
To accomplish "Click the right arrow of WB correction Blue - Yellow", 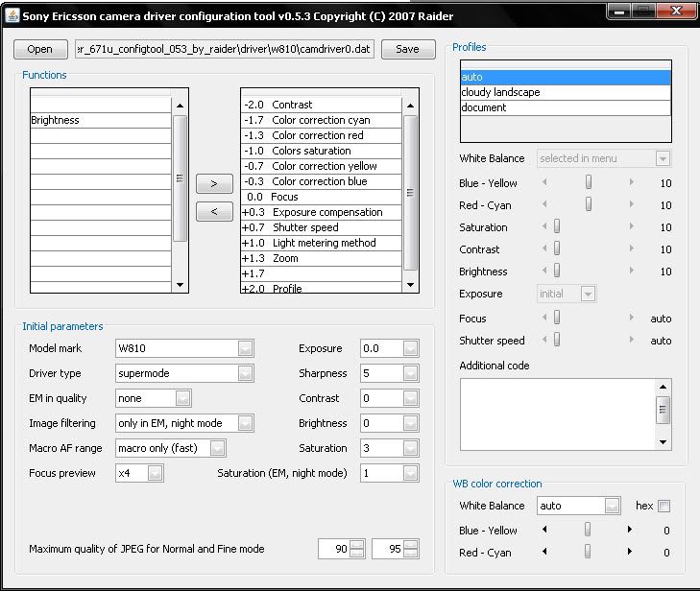I will pos(630,530).
